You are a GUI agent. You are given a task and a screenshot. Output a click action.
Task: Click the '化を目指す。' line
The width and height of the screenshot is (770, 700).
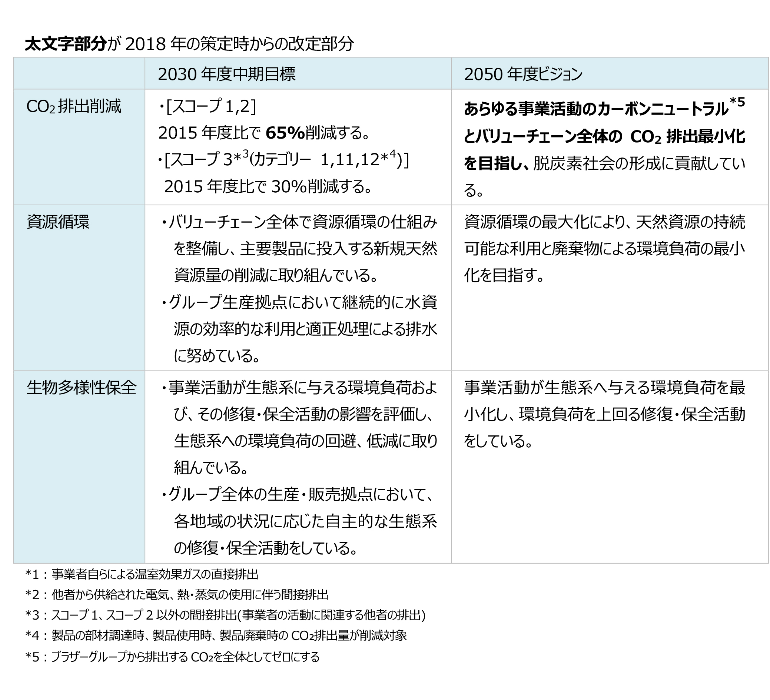[504, 275]
